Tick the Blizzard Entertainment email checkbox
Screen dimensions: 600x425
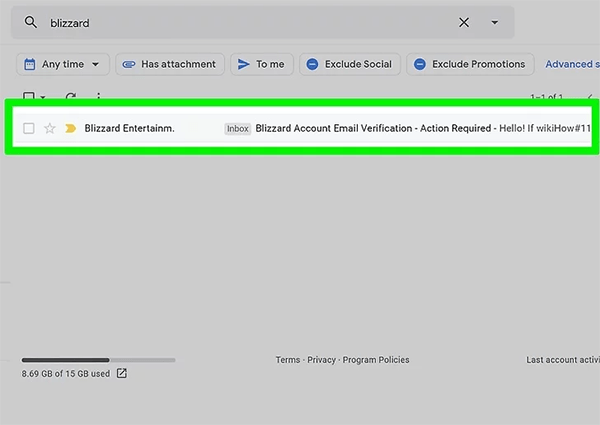coord(29,128)
